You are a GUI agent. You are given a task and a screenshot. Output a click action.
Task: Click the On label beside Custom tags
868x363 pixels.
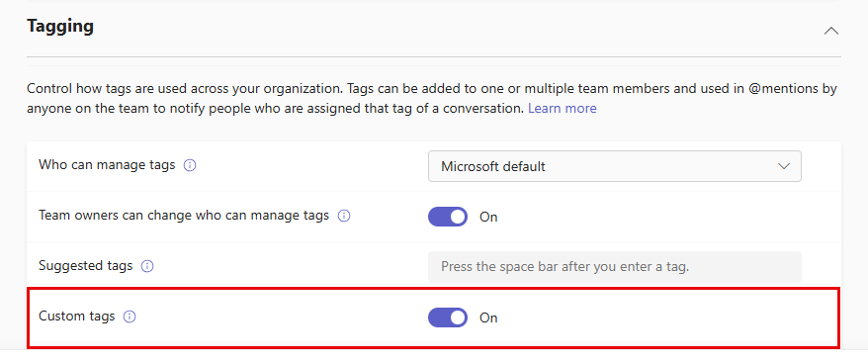click(x=488, y=318)
